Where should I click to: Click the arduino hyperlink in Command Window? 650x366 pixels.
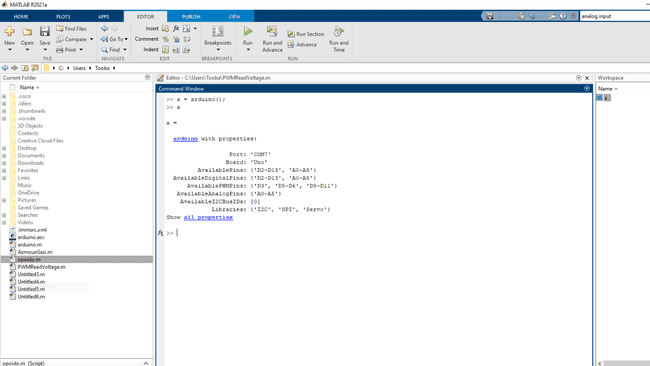(x=185, y=139)
